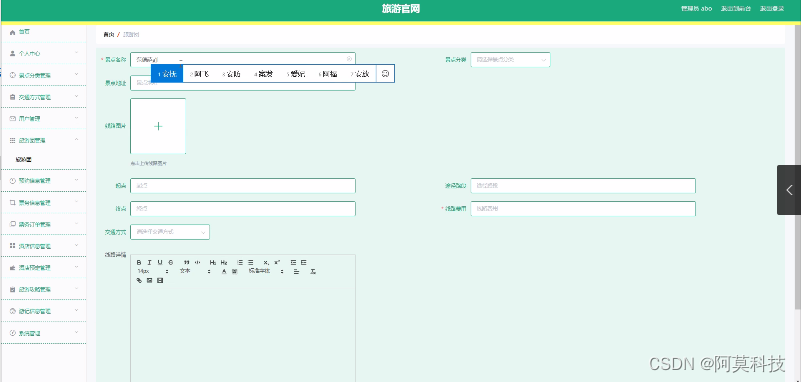Focus the 景点名称 input field
801x382 pixels.
pos(243,60)
